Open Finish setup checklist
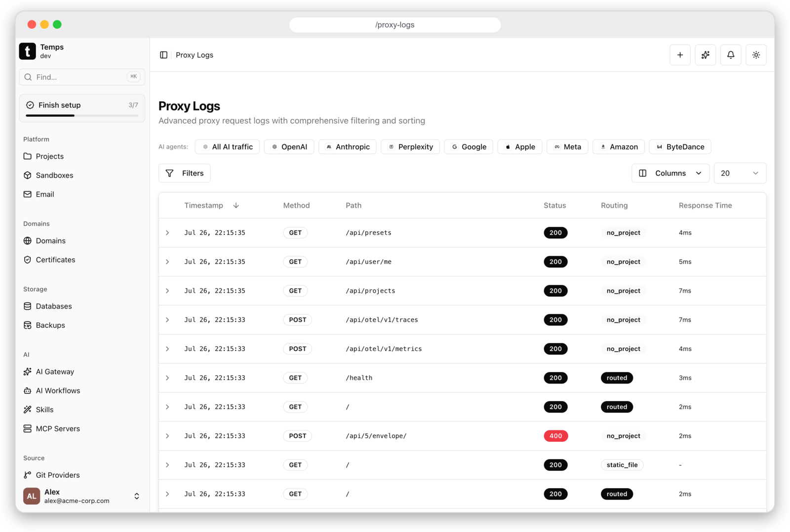The width and height of the screenshot is (790, 532). 82,108
